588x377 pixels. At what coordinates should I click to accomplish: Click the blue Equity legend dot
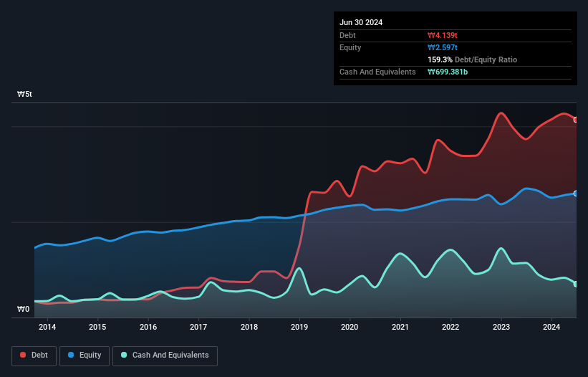[71, 355]
